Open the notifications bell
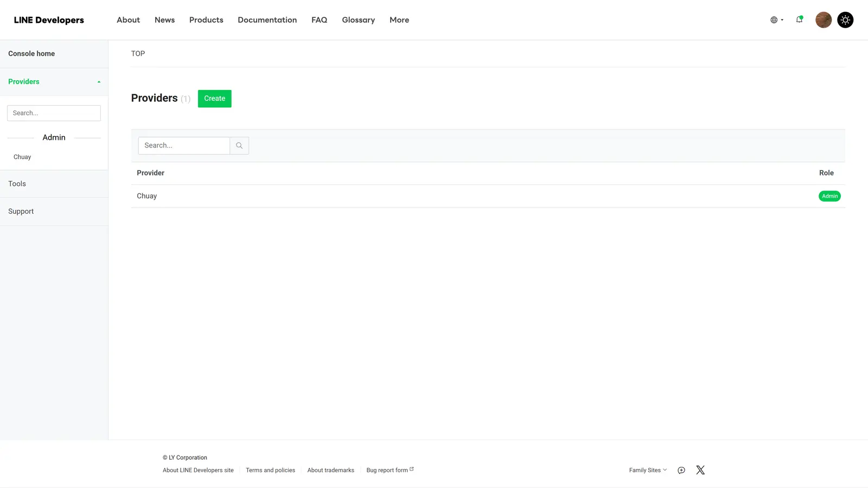The width and height of the screenshot is (868, 488). [799, 20]
